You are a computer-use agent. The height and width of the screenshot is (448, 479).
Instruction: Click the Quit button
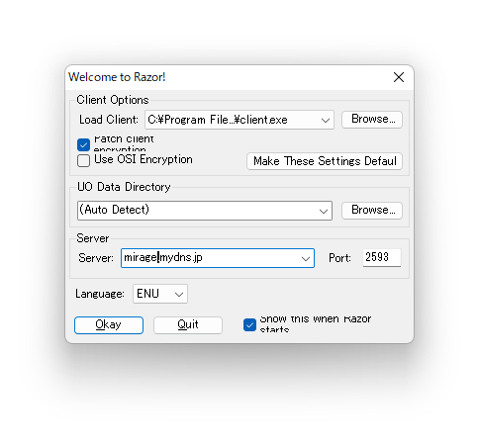pos(188,325)
